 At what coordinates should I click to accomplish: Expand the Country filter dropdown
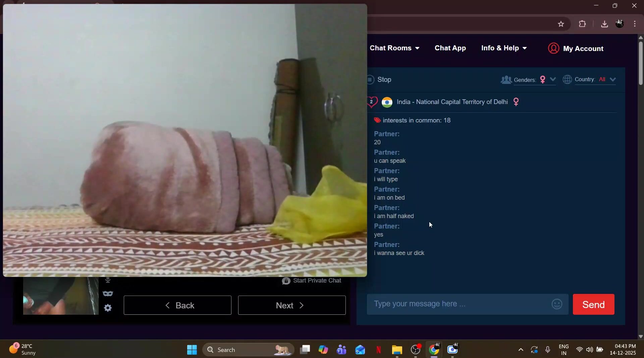(x=612, y=80)
